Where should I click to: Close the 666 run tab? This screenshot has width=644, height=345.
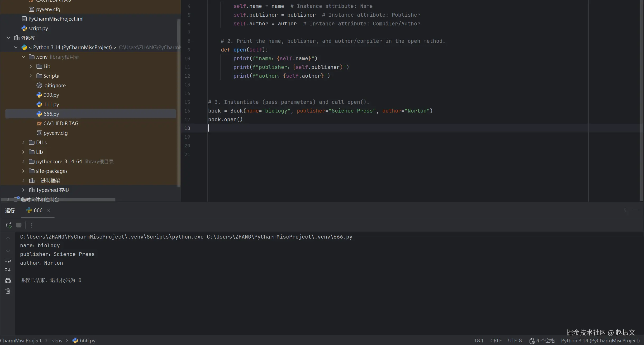pos(49,211)
